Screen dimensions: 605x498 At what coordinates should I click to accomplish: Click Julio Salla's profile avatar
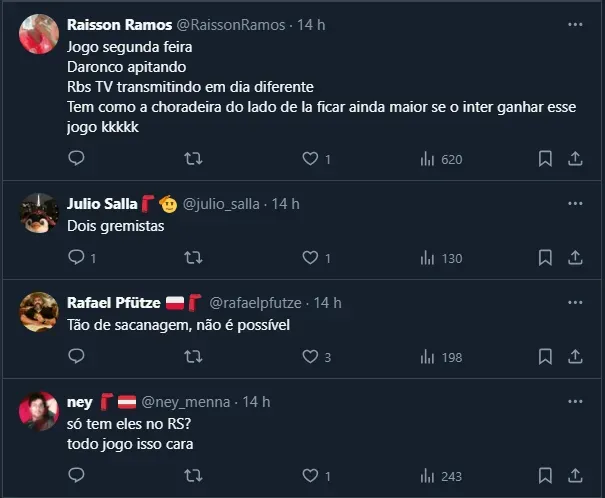point(39,212)
